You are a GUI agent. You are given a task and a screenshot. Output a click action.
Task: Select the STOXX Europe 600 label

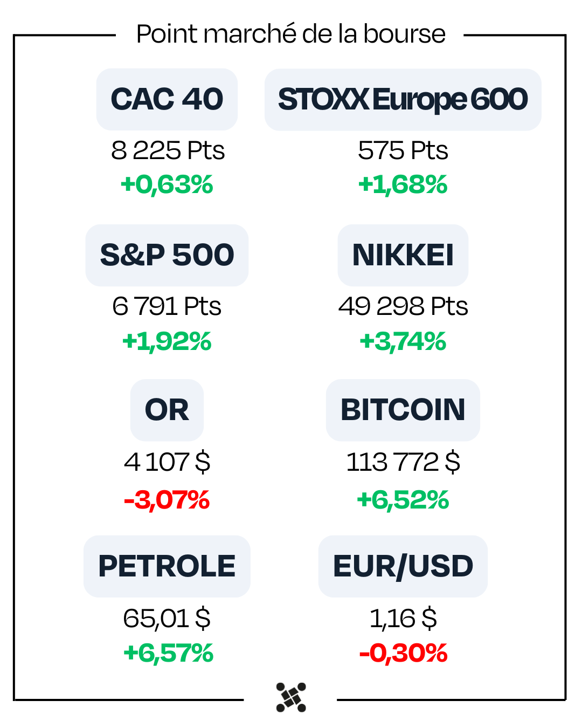click(x=403, y=100)
